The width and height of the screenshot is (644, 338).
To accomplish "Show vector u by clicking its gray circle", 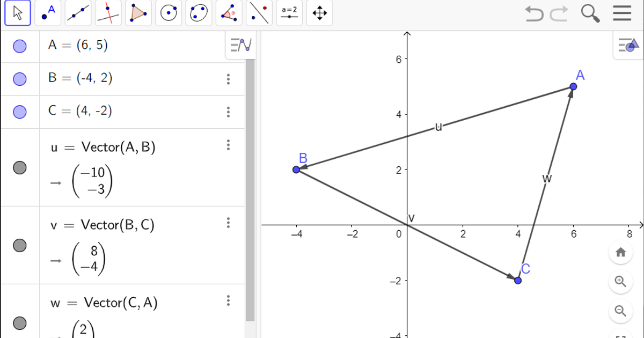I will (x=20, y=168).
